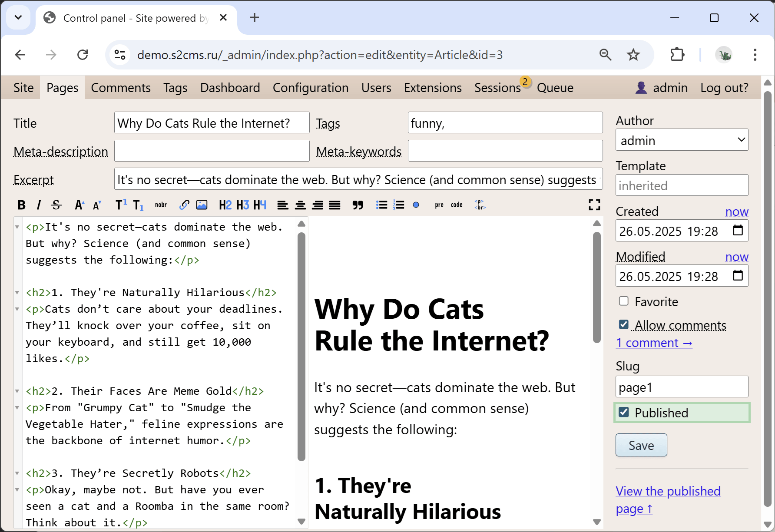Reload the browser page
The width and height of the screenshot is (775, 532).
pyautogui.click(x=83, y=55)
